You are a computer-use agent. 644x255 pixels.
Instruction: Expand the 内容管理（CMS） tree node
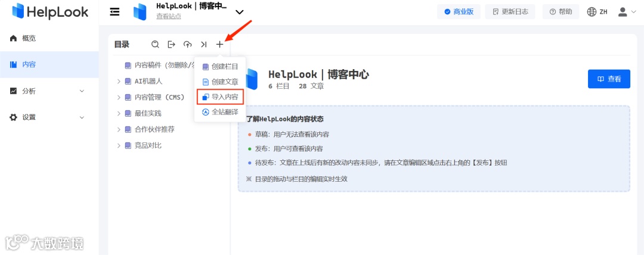tap(119, 97)
